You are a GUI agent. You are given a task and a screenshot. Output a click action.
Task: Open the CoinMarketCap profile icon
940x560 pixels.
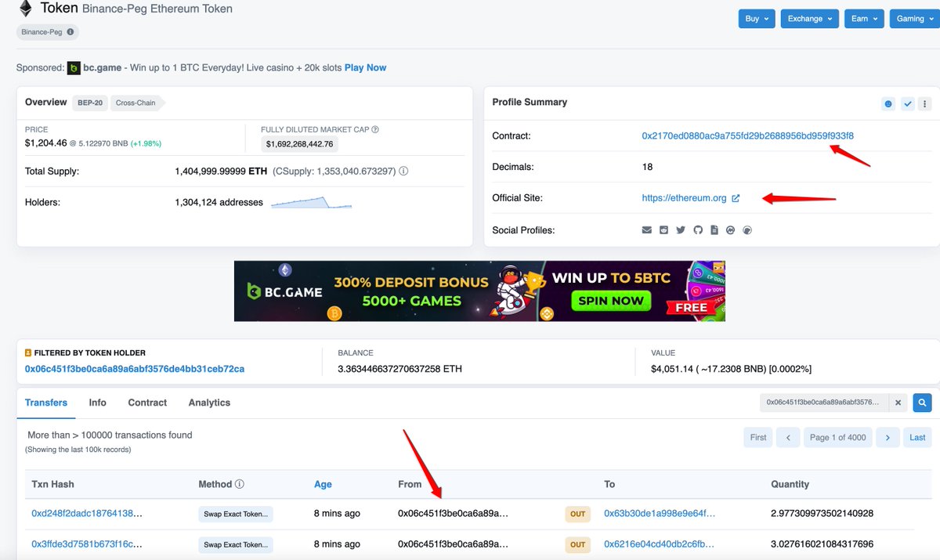pyautogui.click(x=731, y=230)
